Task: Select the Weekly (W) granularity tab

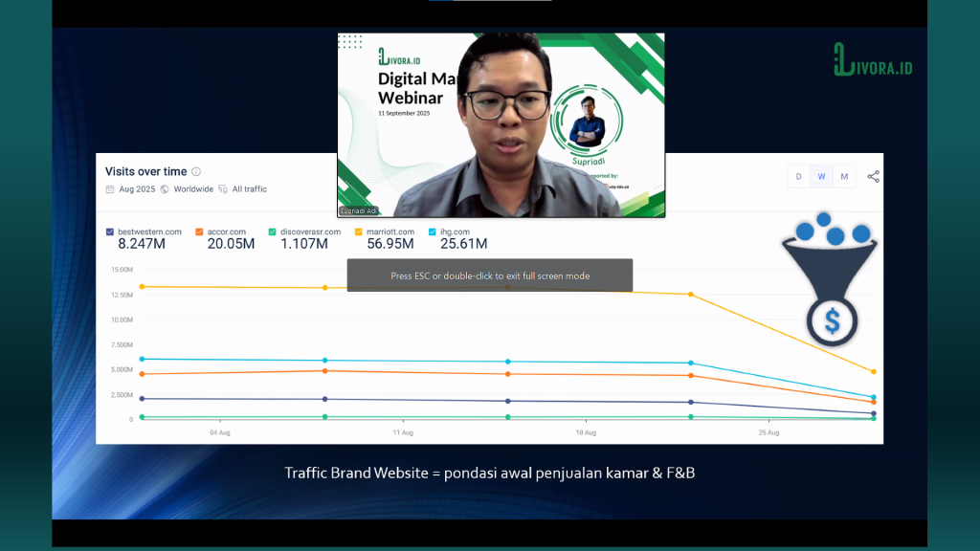Action: coord(821,177)
